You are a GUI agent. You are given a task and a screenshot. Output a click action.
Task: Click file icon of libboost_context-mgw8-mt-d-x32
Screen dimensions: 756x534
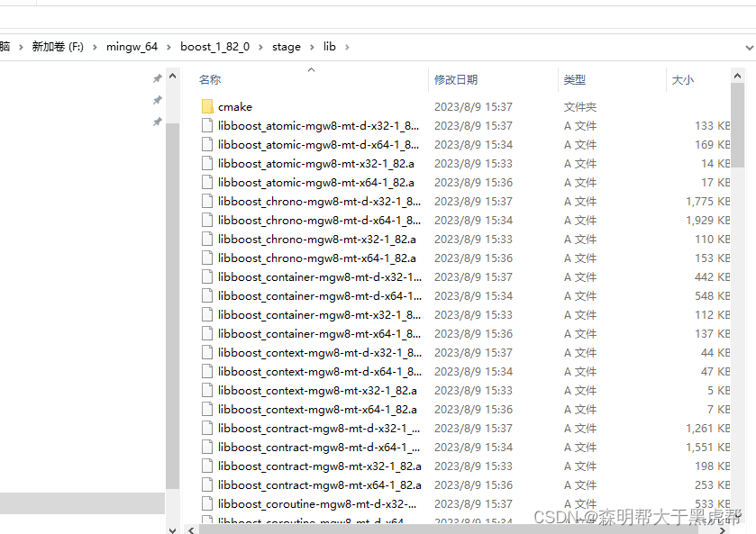207,352
